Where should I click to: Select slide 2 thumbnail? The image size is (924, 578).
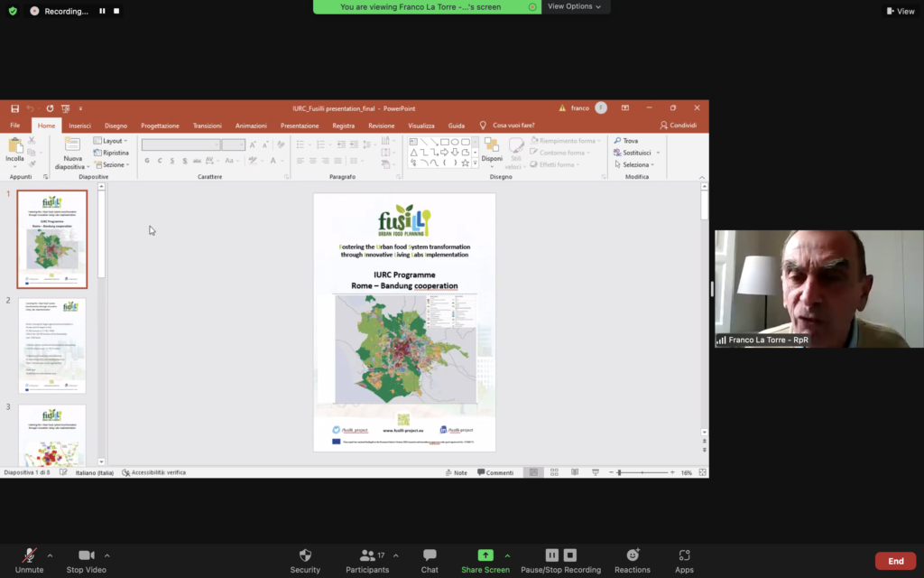[x=51, y=346]
